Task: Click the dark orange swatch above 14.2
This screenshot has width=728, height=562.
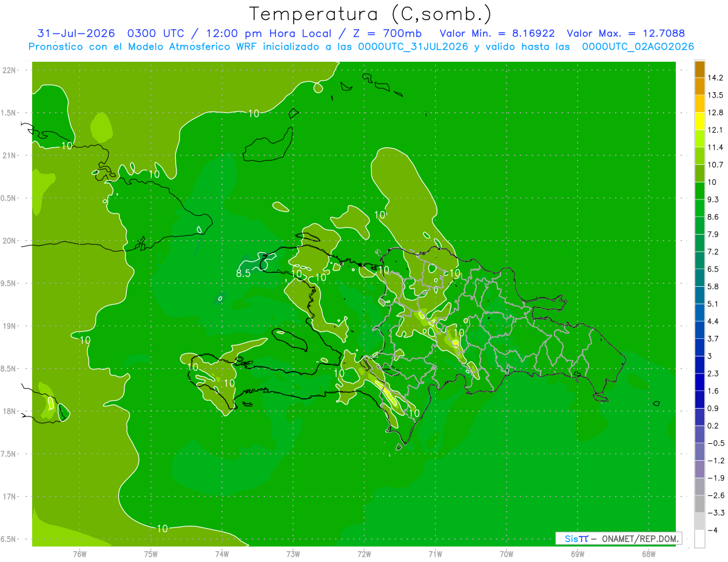Action: point(699,69)
